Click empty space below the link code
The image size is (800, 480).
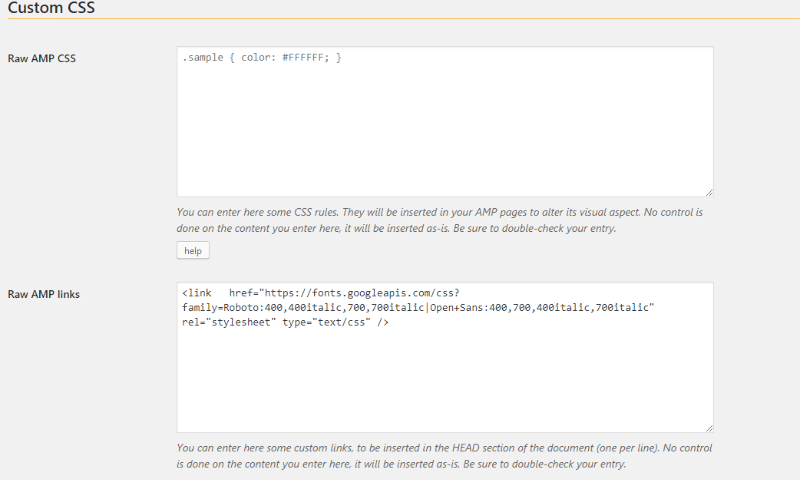445,380
